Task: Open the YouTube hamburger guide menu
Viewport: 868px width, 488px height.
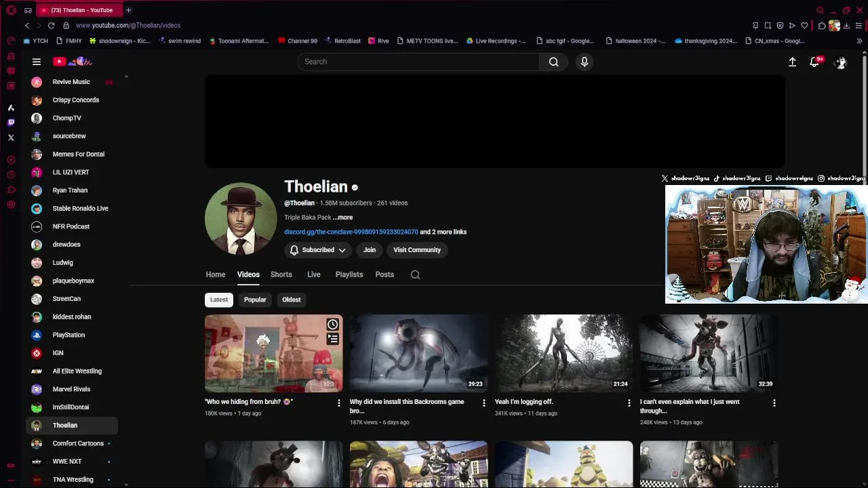Action: (37, 62)
